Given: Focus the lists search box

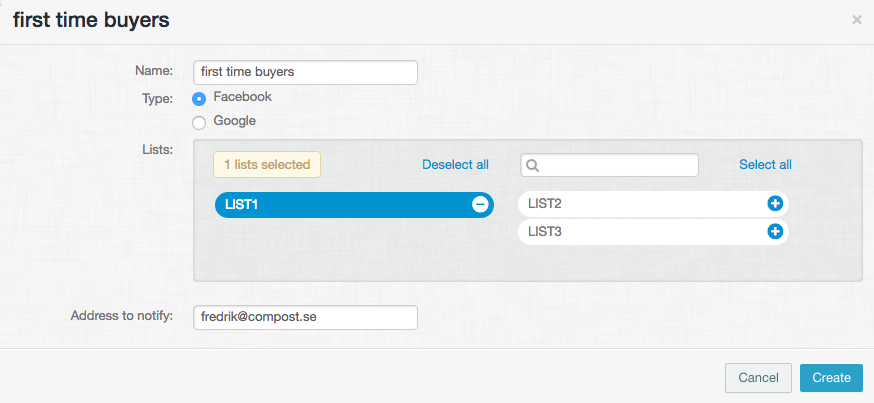Looking at the screenshot, I should tap(609, 165).
